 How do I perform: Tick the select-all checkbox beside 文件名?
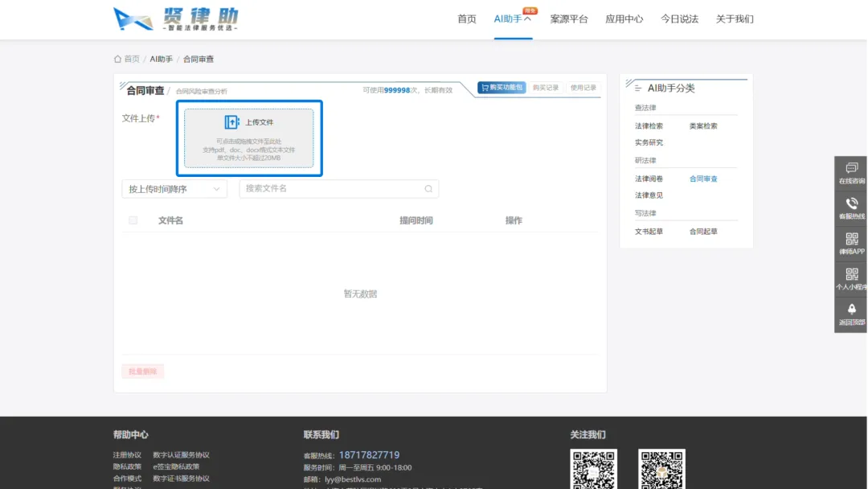pyautogui.click(x=133, y=220)
